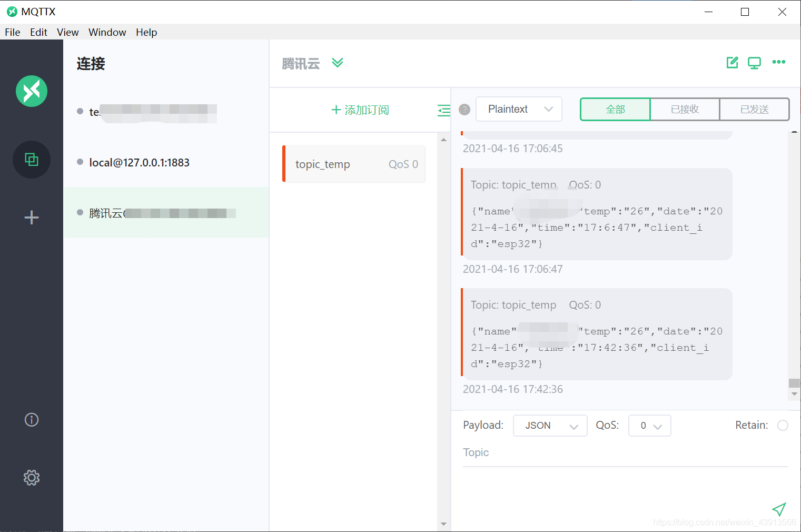Open the edit connection pencil icon

(732, 62)
